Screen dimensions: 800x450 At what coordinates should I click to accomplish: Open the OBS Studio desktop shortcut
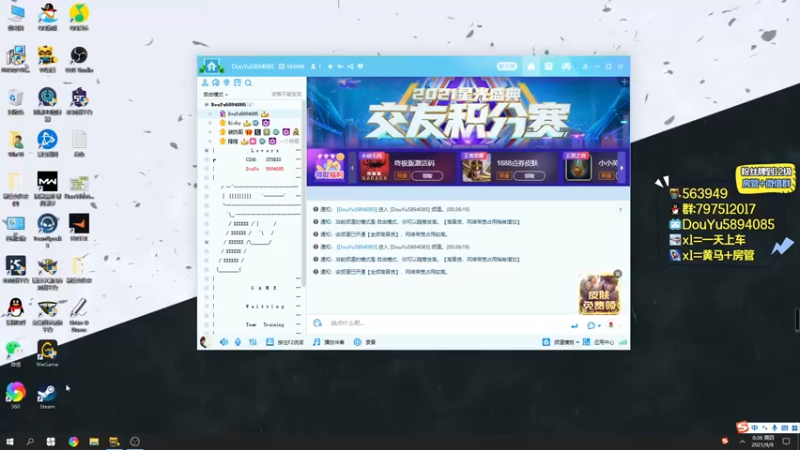click(x=79, y=59)
